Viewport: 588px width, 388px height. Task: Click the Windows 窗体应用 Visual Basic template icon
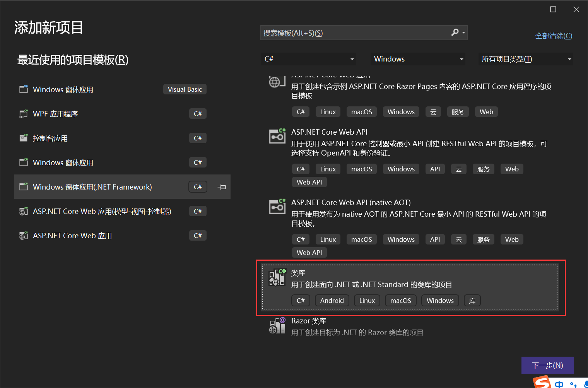tap(24, 89)
